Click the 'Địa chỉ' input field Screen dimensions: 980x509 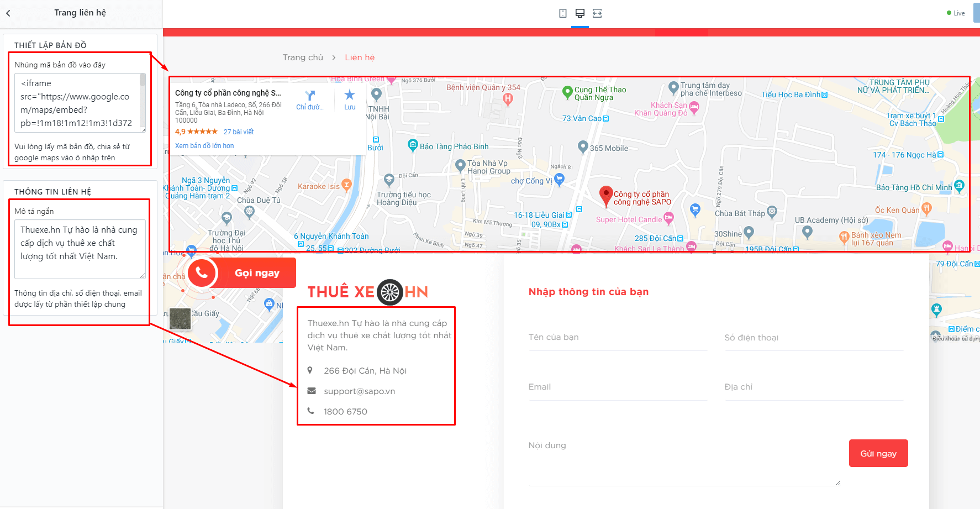point(814,387)
